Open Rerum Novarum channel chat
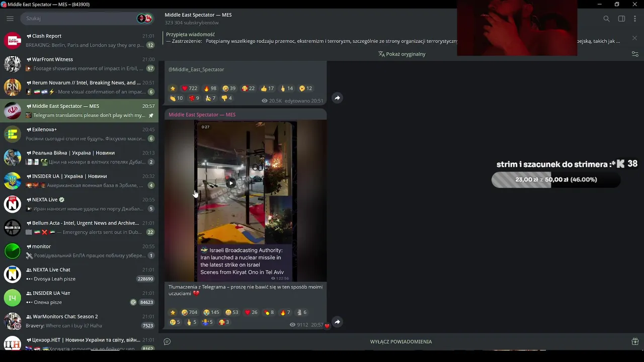The image size is (644, 362). (79, 87)
